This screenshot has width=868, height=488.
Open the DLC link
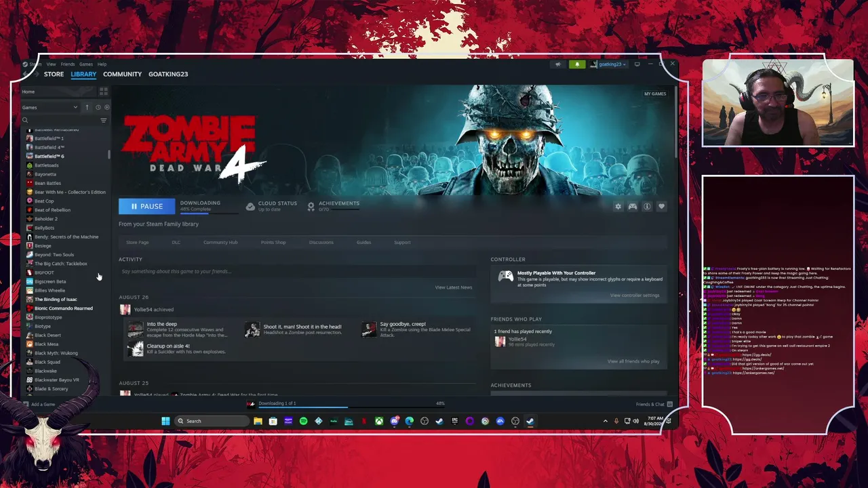click(x=176, y=242)
